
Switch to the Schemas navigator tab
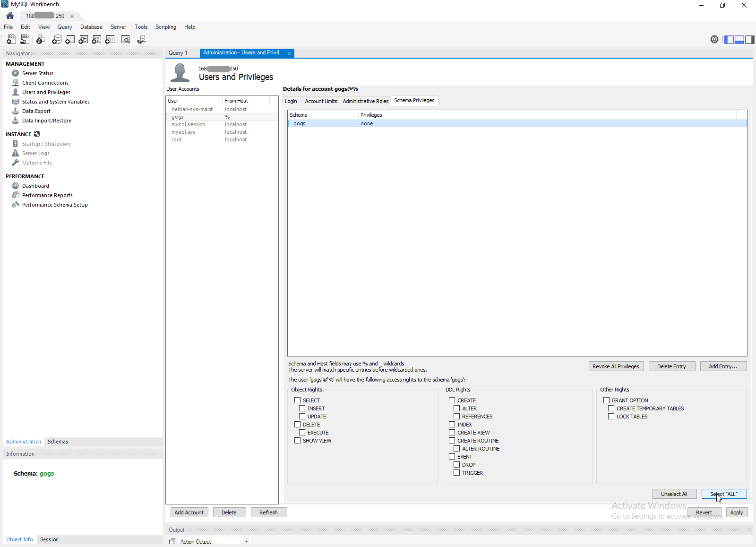[x=58, y=442]
